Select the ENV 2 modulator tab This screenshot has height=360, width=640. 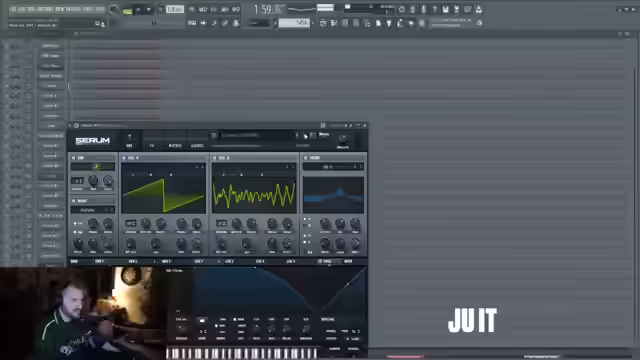133,261
